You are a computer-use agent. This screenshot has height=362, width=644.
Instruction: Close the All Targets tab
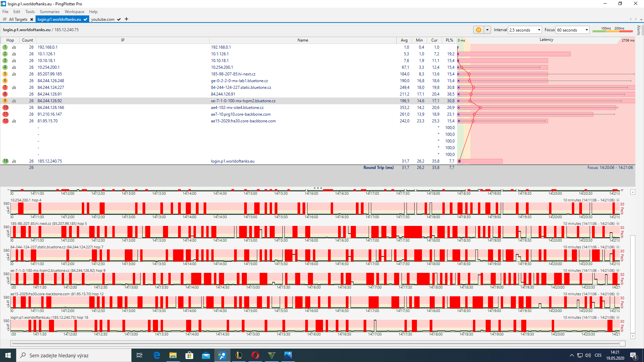[32, 19]
